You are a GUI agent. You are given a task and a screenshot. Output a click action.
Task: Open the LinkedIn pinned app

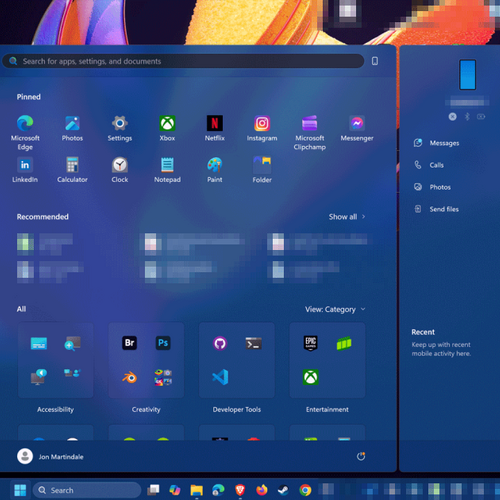coord(25,170)
